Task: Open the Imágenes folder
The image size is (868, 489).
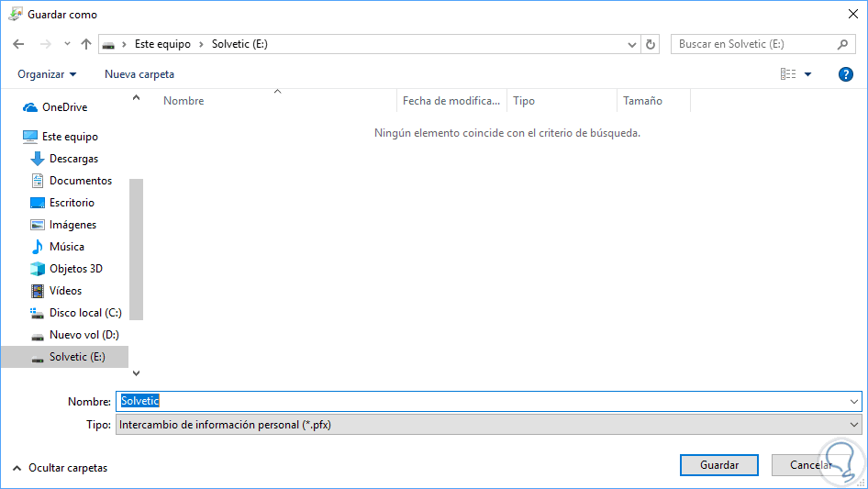Action: 72,225
